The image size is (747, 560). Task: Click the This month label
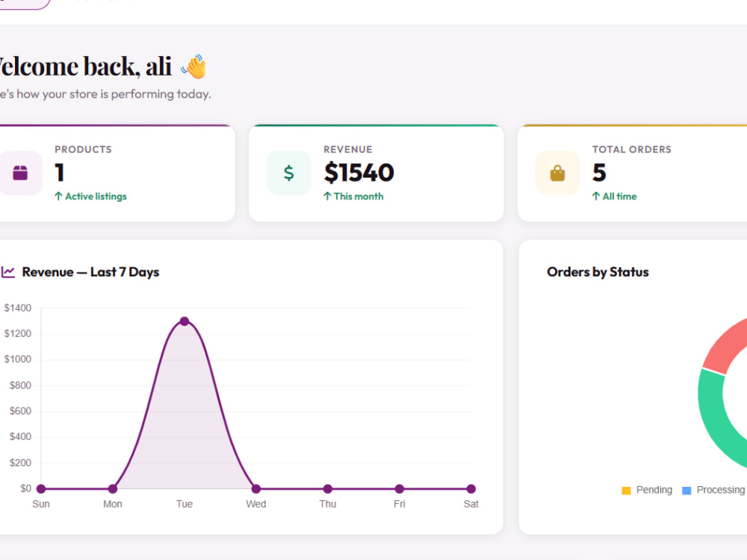359,196
